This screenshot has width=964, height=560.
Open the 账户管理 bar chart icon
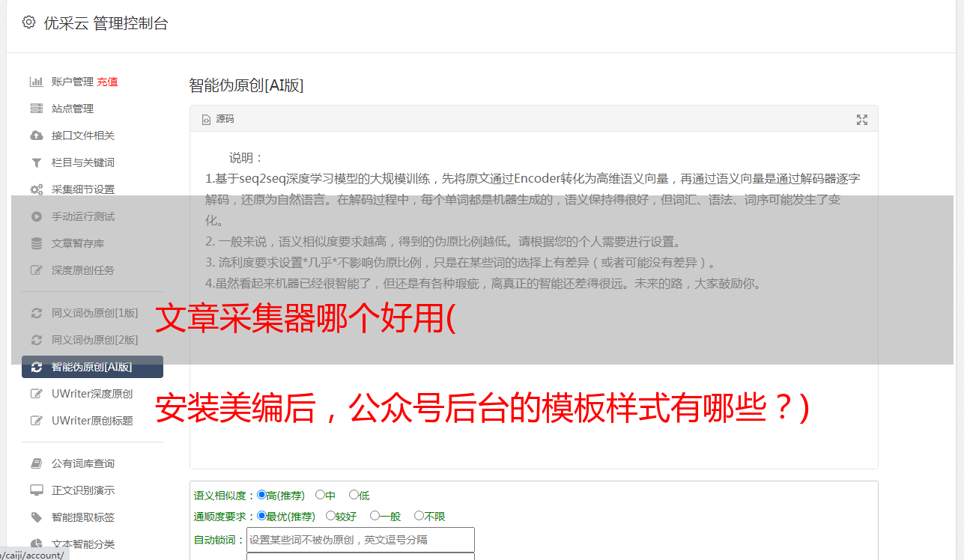click(36, 82)
